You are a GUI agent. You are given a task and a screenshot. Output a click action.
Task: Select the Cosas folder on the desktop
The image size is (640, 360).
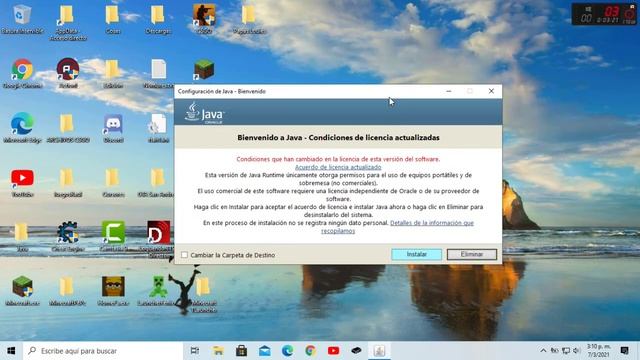pos(113,19)
